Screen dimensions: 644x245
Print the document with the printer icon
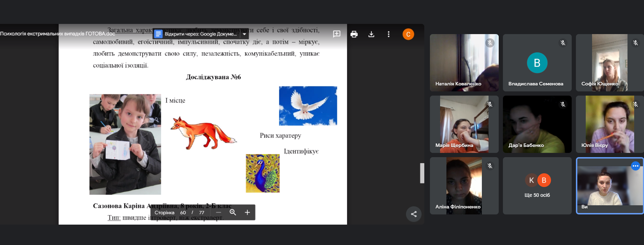coord(354,34)
